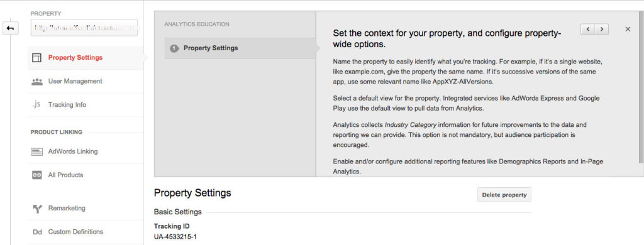Go to previous education tip arrow

tap(588, 29)
